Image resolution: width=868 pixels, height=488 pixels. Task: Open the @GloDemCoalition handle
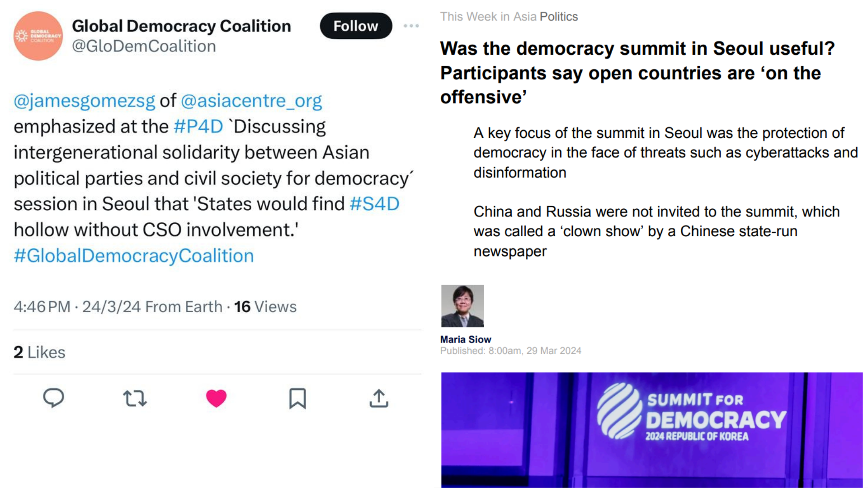pyautogui.click(x=144, y=46)
